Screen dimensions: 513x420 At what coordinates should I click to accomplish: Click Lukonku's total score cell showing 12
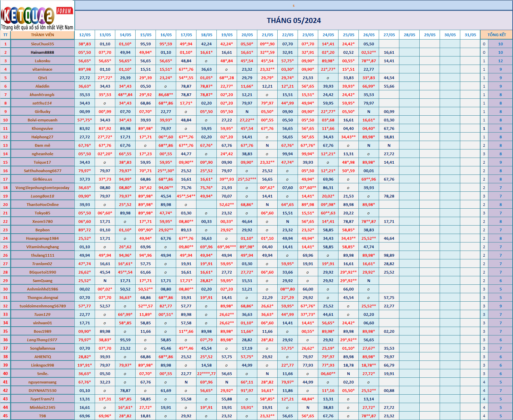coord(500,61)
